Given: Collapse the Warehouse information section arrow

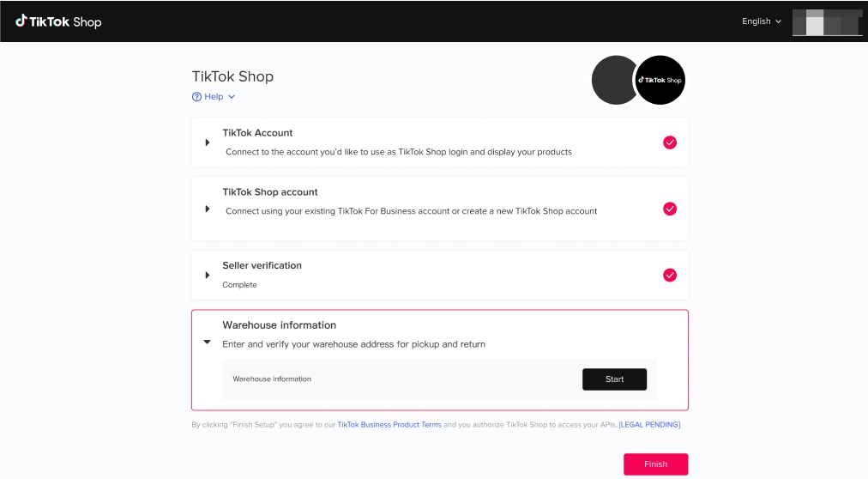Looking at the screenshot, I should coord(207,342).
